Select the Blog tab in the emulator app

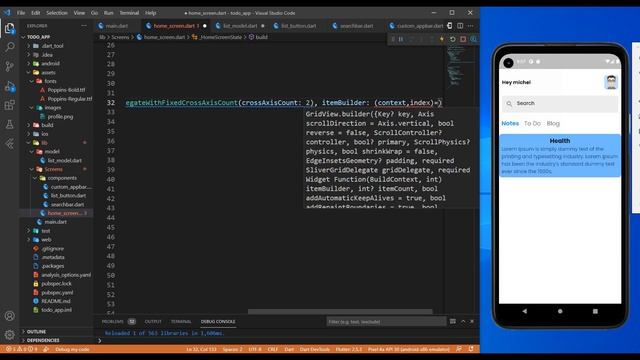point(553,123)
